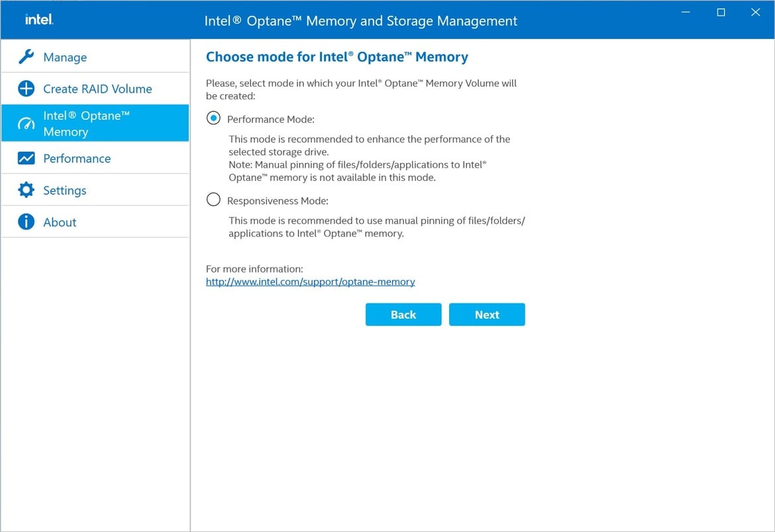
Task: Open the Performance sidebar label
Action: click(77, 158)
